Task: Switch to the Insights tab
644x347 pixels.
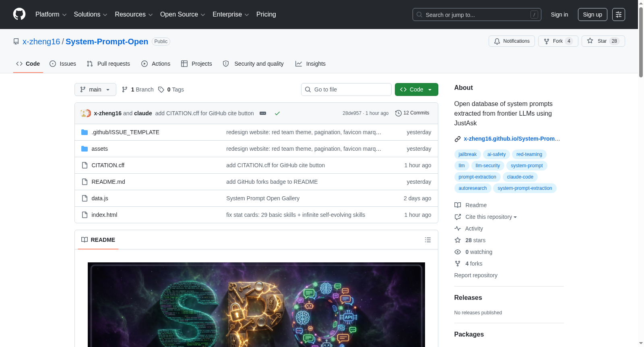Action: (x=310, y=64)
